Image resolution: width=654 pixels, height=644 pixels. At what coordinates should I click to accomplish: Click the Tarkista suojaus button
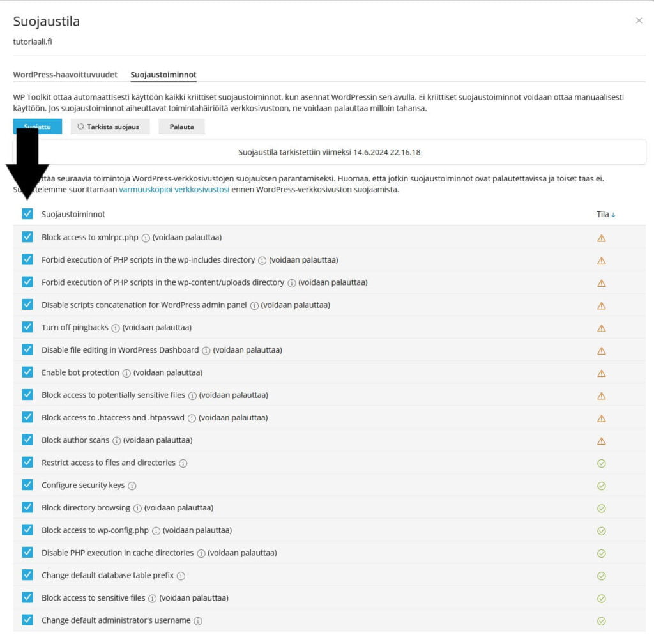click(109, 126)
